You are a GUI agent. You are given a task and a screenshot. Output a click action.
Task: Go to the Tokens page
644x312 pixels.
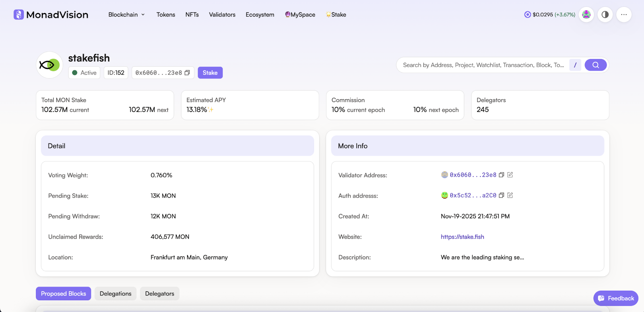click(166, 15)
